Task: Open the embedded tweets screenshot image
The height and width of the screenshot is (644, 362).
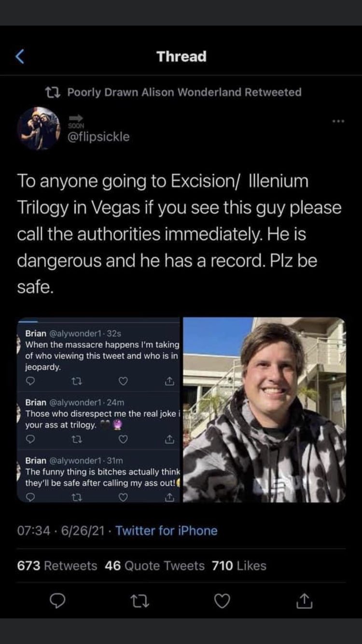Action: pos(98,410)
